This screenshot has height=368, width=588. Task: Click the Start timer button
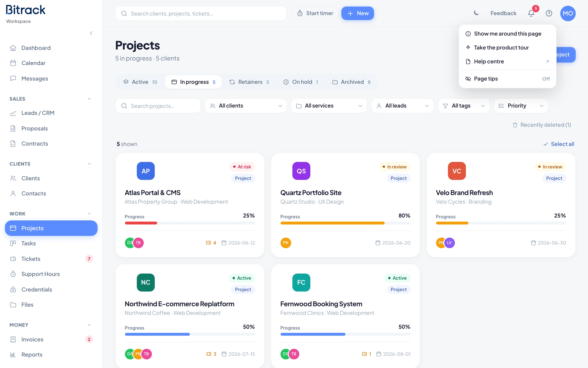click(315, 13)
